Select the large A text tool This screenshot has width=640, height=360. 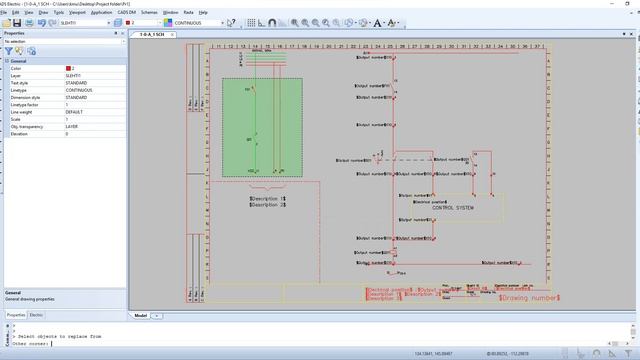click(377, 23)
